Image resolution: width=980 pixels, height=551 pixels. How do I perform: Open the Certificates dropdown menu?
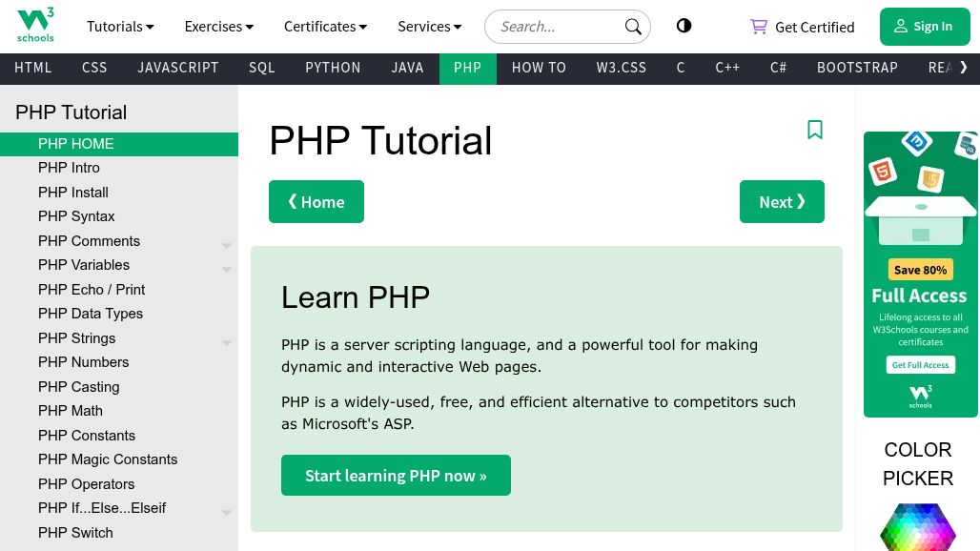(x=325, y=27)
